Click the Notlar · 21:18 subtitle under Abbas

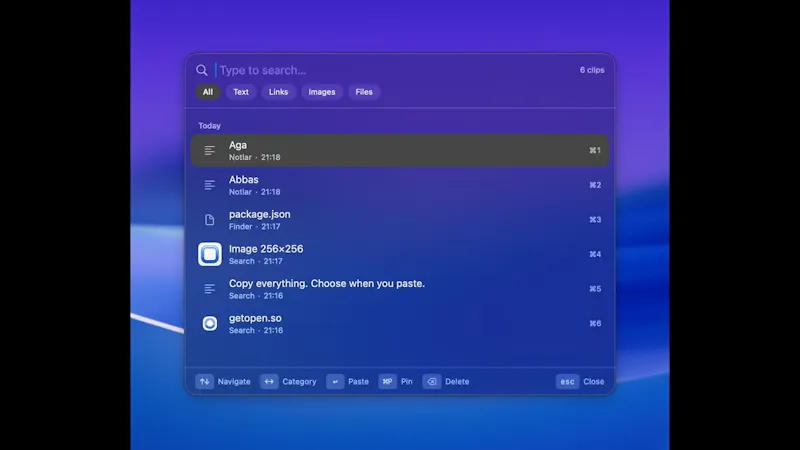pos(255,192)
